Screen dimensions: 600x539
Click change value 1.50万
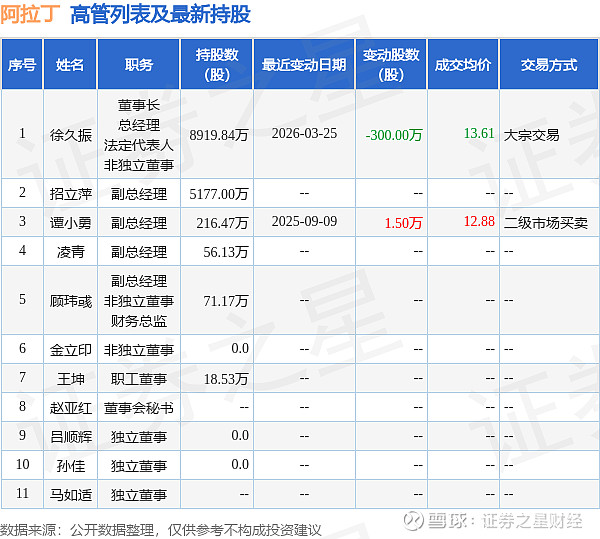tap(403, 223)
